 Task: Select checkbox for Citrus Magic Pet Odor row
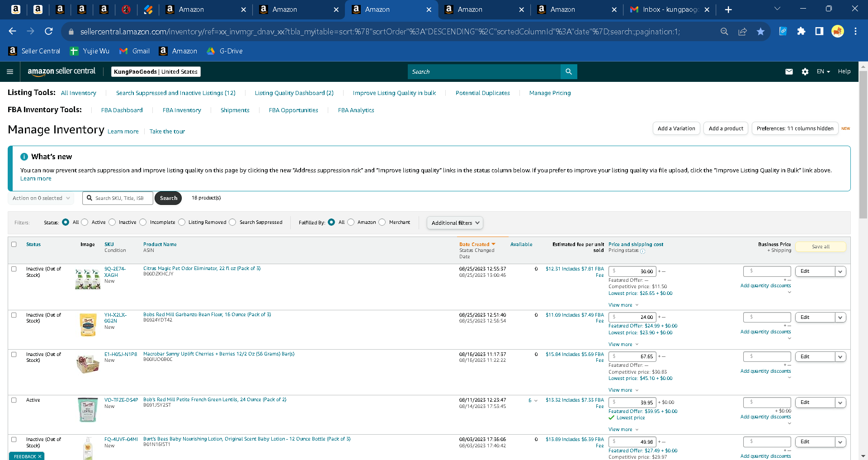coord(14,269)
